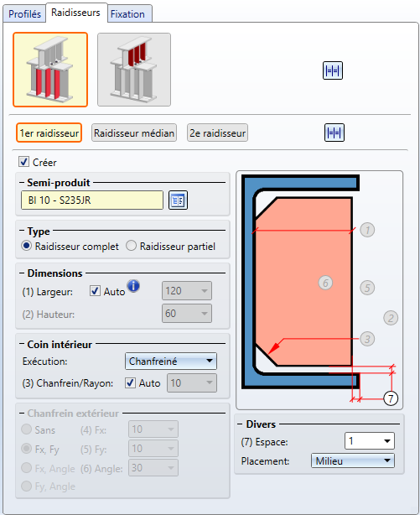Click marker 3 in the stiffener diagram

point(367,339)
